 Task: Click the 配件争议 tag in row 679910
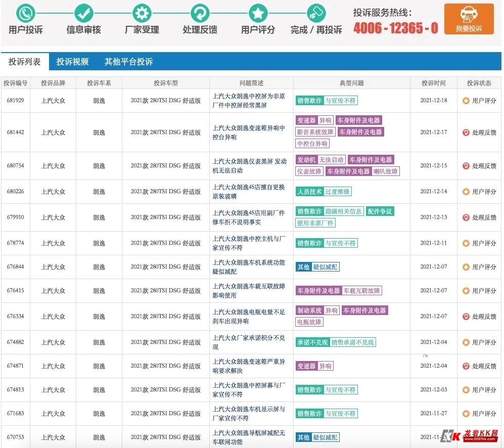(x=380, y=211)
